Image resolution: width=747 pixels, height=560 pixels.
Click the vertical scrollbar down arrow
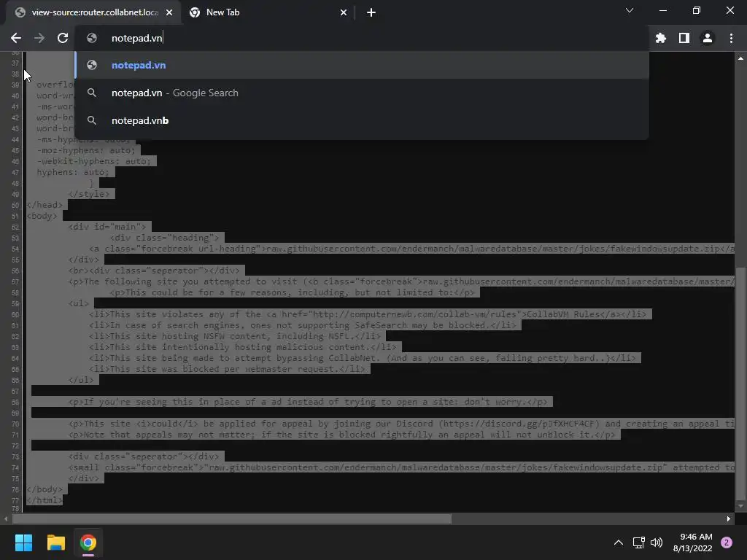(x=741, y=506)
